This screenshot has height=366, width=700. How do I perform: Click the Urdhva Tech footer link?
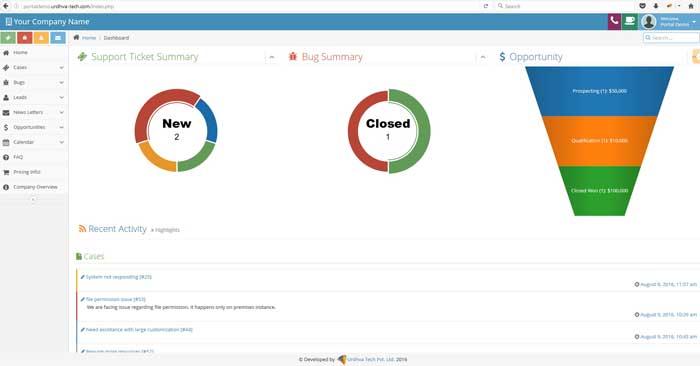(x=371, y=359)
